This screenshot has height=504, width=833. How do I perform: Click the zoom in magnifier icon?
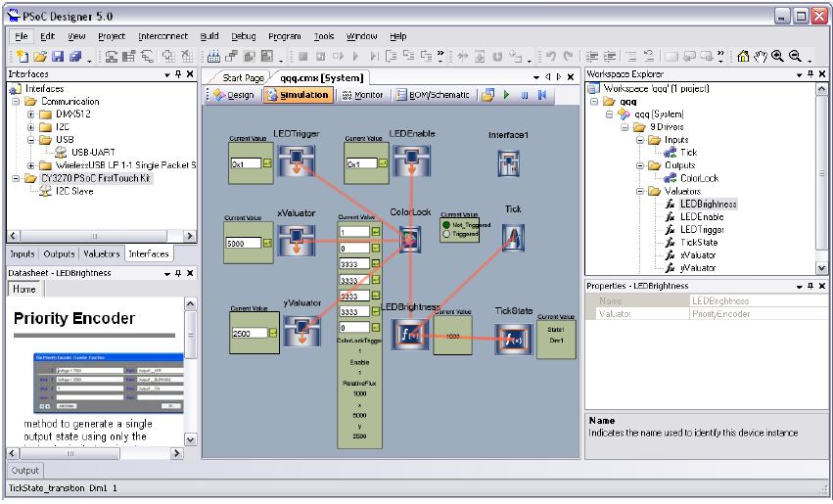click(777, 56)
